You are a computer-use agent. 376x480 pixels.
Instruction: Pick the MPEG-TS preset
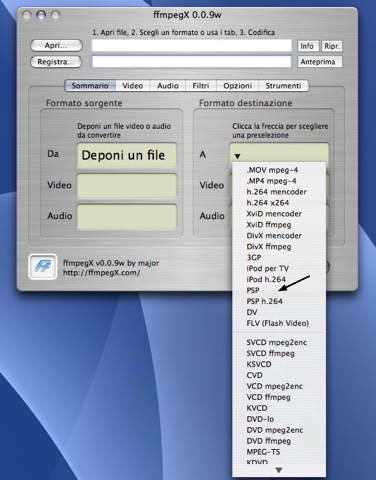click(x=279, y=452)
